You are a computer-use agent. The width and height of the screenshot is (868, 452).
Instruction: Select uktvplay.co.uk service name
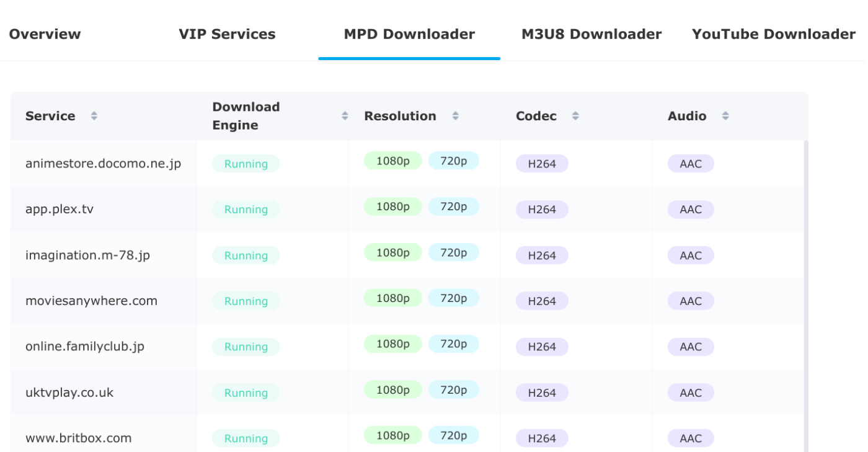pyautogui.click(x=69, y=392)
